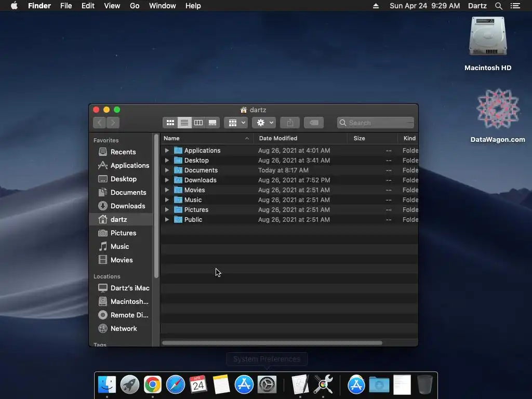Expand the Downloads folder disclosure triangle

point(167,180)
